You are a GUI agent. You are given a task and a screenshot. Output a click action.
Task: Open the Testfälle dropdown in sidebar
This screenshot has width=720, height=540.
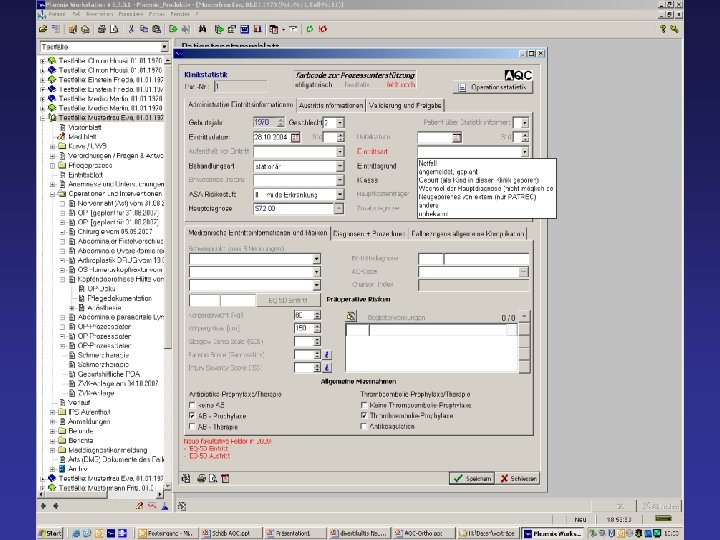[163, 47]
